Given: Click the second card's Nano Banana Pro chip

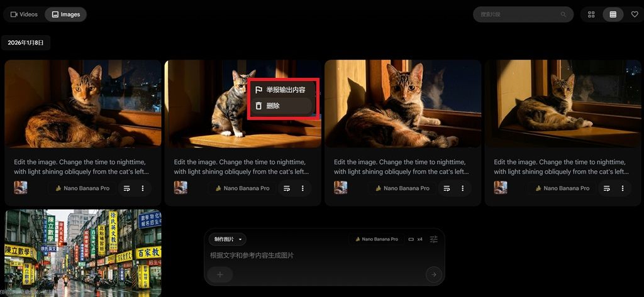Looking at the screenshot, I should [242, 188].
